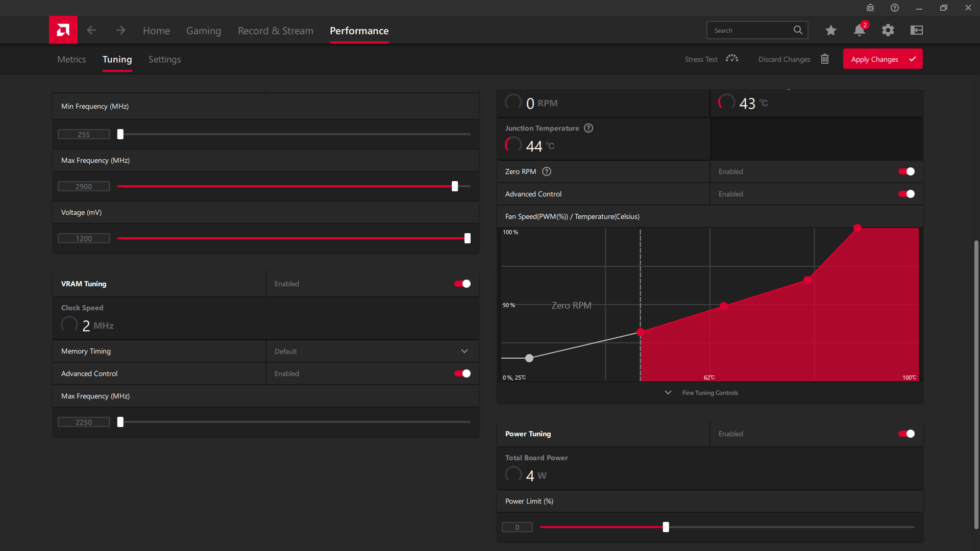Toggle the sidebar panel icon
Screen dimensions: 980x551
click(x=917, y=30)
